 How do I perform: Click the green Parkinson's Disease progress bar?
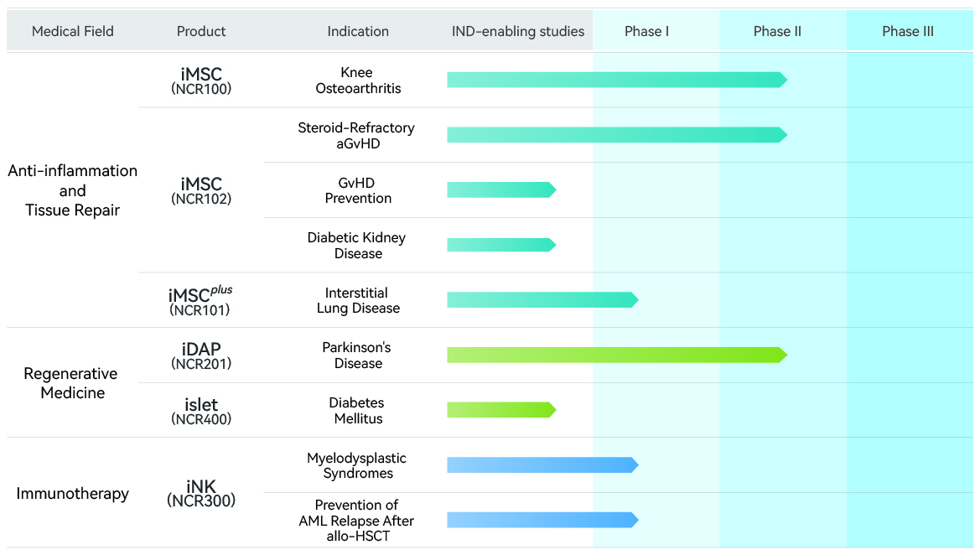616,355
